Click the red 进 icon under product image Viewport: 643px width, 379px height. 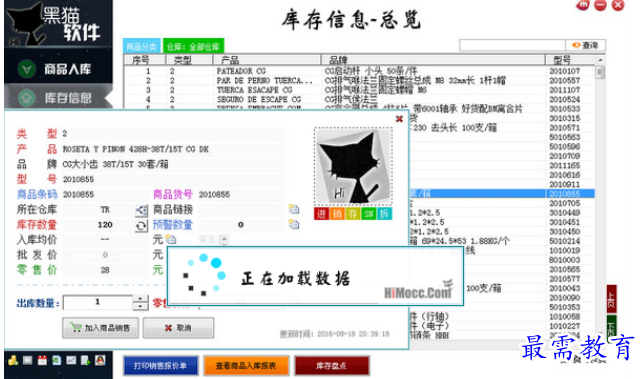(x=321, y=214)
